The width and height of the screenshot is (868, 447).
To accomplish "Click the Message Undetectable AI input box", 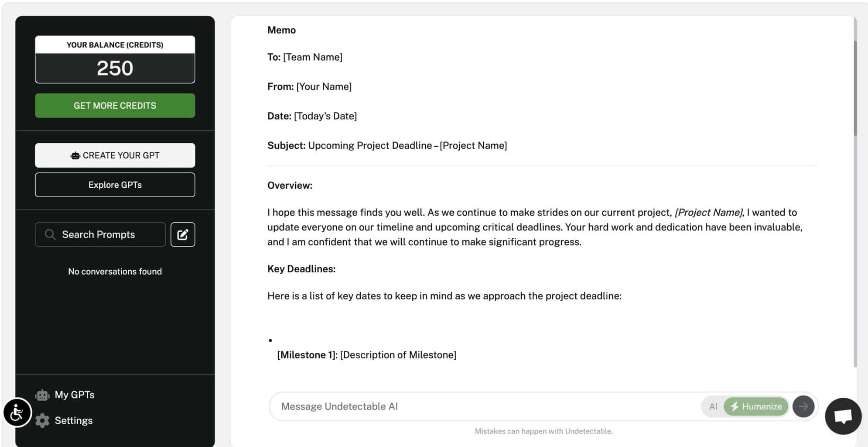I will 484,407.
